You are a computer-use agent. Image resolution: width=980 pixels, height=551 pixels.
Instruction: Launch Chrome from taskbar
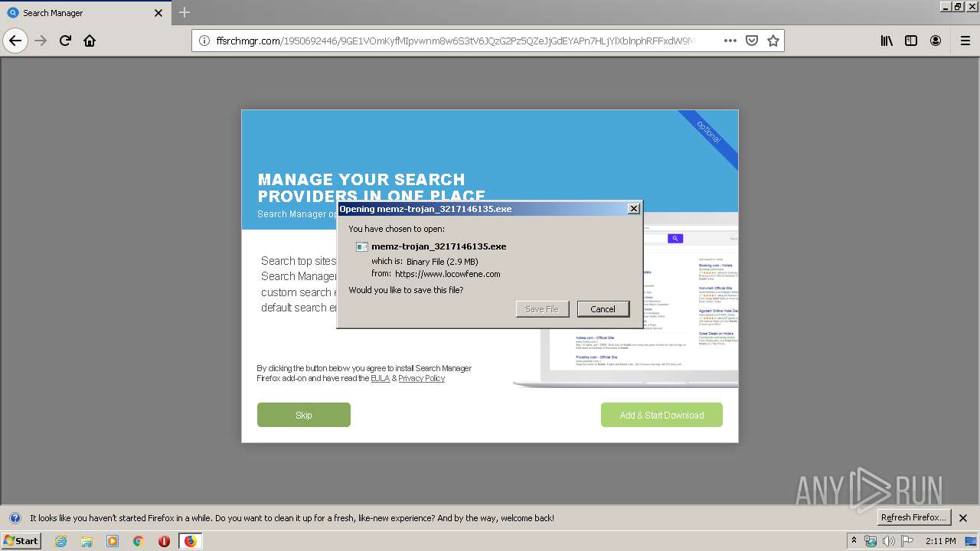[x=139, y=541]
